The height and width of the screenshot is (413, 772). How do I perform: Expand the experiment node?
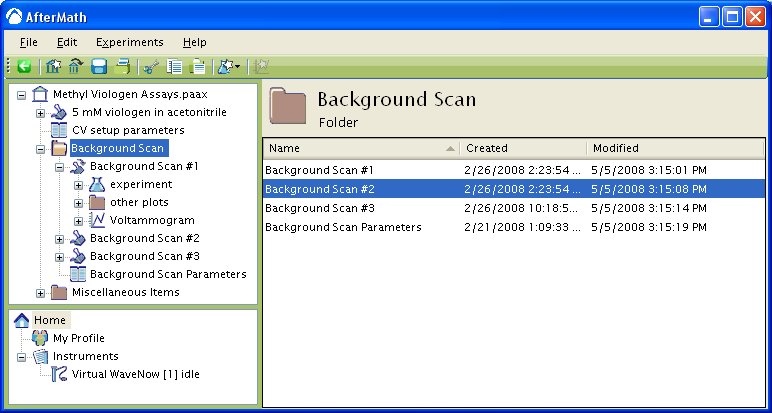(x=78, y=186)
